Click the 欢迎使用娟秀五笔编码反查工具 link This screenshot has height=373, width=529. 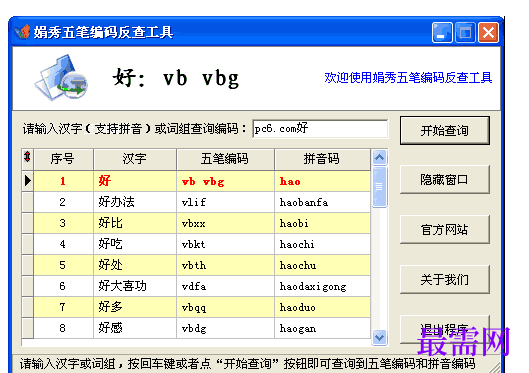click(x=408, y=78)
